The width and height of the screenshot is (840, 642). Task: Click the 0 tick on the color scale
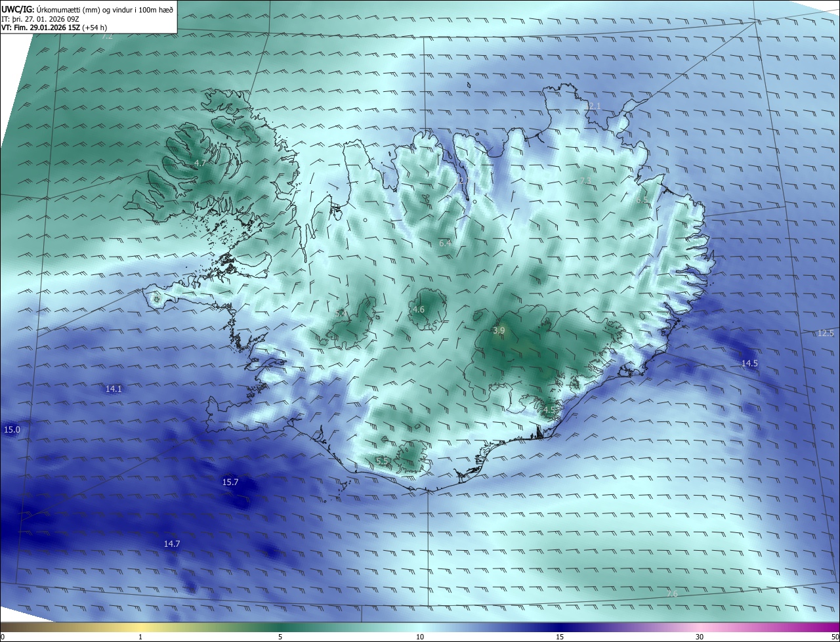point(3,637)
